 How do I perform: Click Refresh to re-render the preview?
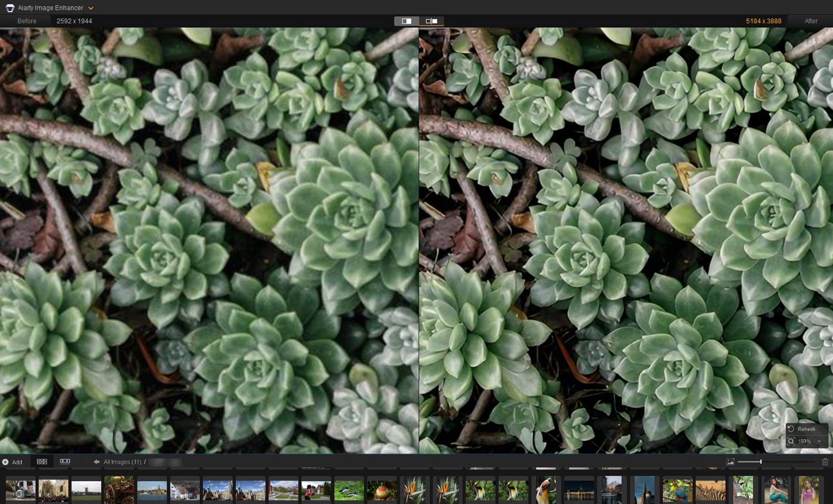[x=806, y=429]
